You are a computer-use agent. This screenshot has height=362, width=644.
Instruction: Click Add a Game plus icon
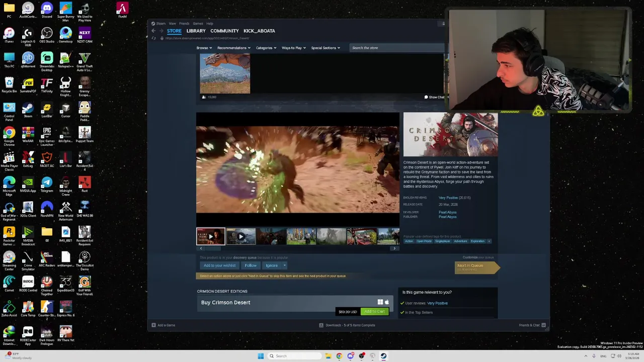point(153,325)
